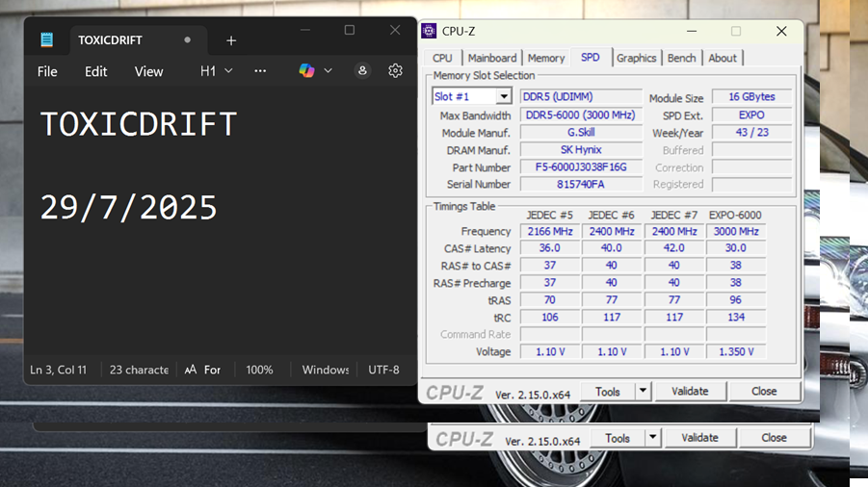Switch to the Graphics tab
868x487 pixels.
pyautogui.click(x=636, y=58)
